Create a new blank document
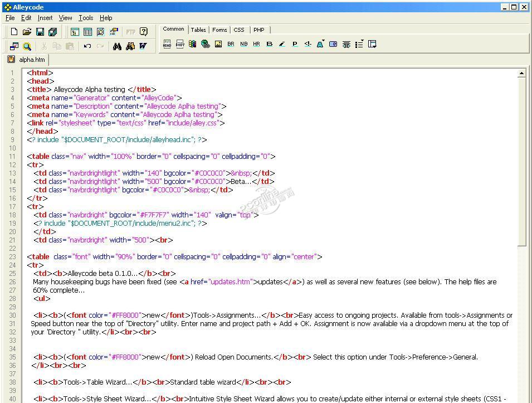The image size is (532, 403). tap(14, 32)
